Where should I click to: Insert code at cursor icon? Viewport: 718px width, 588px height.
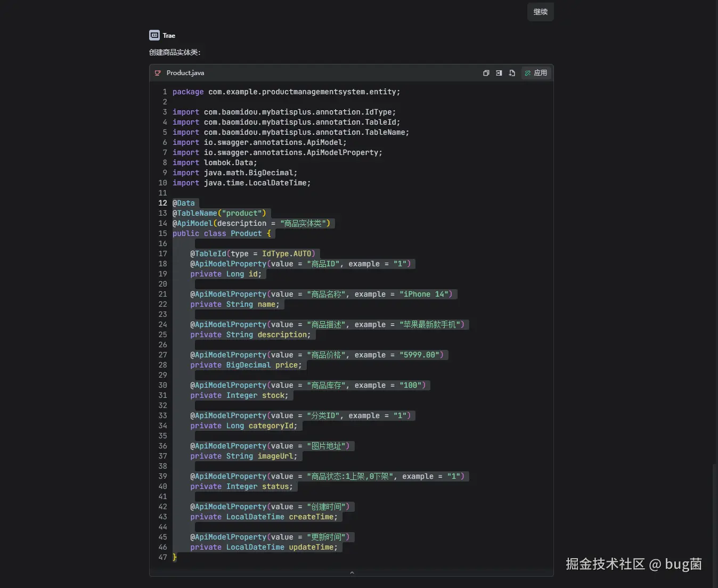tap(499, 73)
